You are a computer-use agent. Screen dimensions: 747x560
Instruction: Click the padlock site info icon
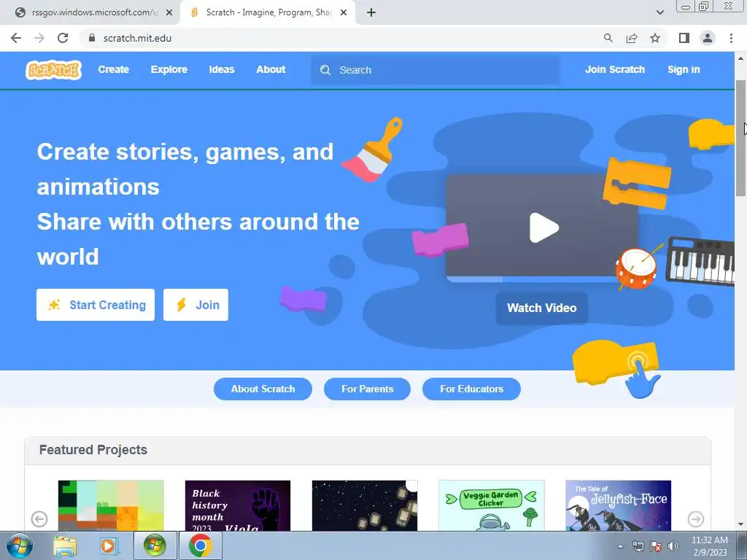(92, 38)
